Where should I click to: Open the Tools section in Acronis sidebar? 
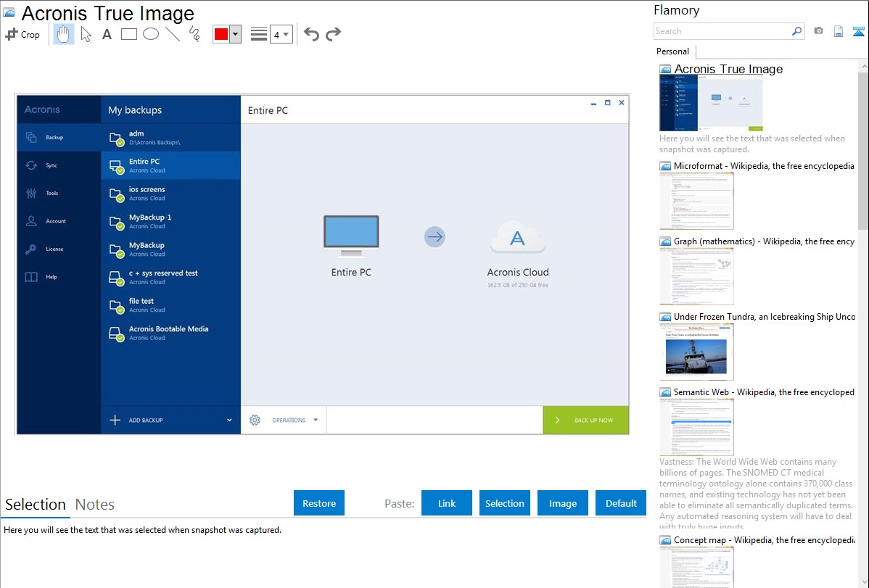[59, 193]
